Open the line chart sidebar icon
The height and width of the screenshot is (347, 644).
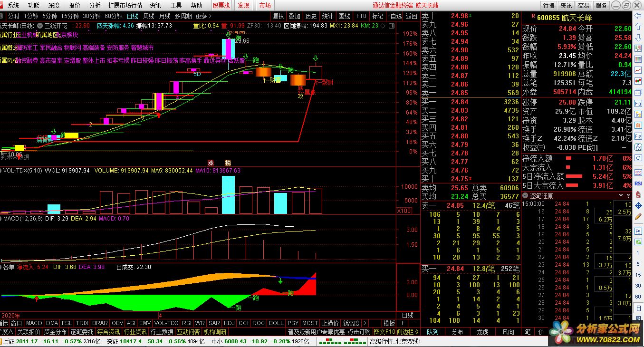(638, 70)
